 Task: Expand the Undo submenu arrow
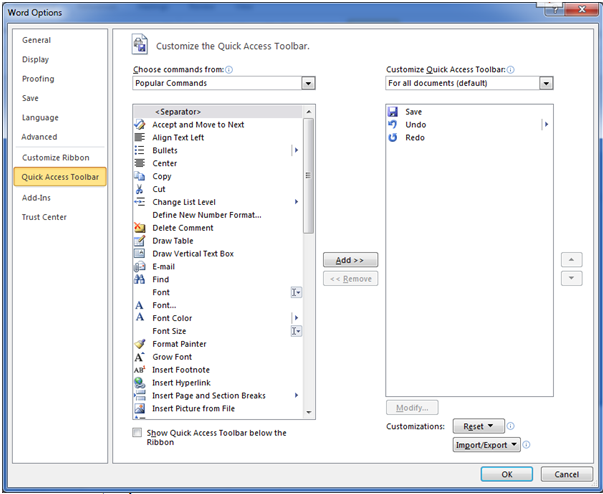[546, 125]
